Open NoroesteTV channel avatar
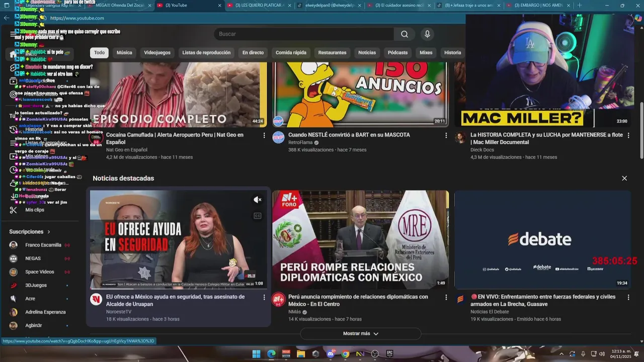Screen dimensions: 644x362 point(96,300)
